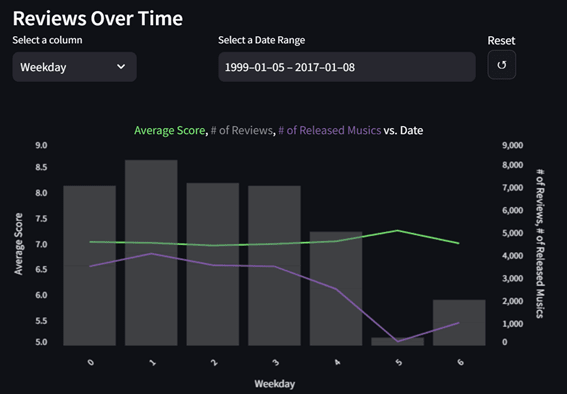567x394 pixels.
Task: Click the tallest bar at weekday 1
Action: (151, 253)
